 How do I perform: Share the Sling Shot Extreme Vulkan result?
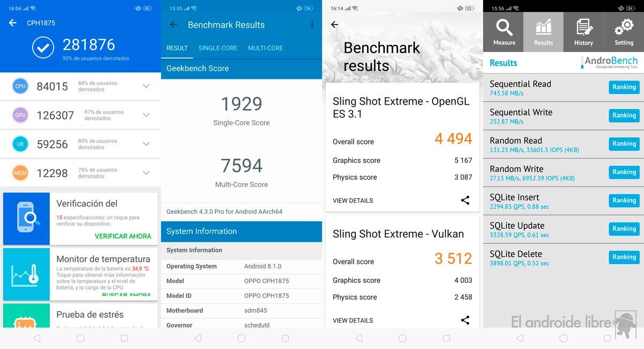click(465, 321)
